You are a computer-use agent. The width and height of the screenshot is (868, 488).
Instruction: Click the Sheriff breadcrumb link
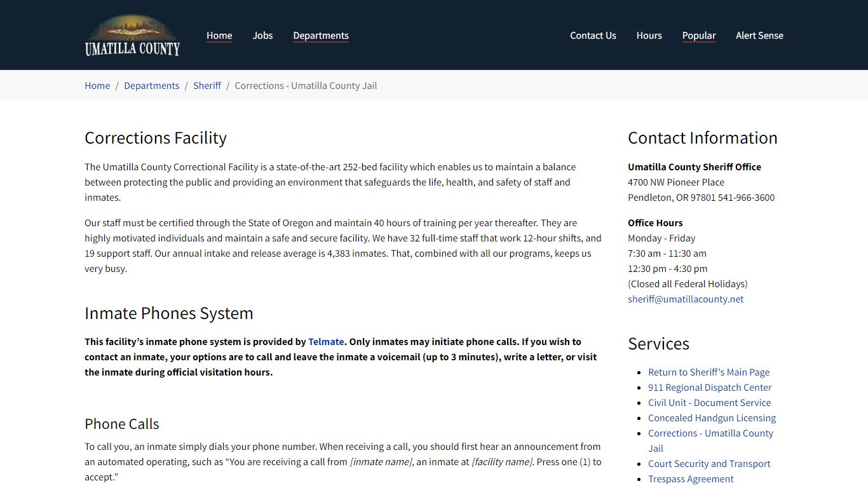207,85
